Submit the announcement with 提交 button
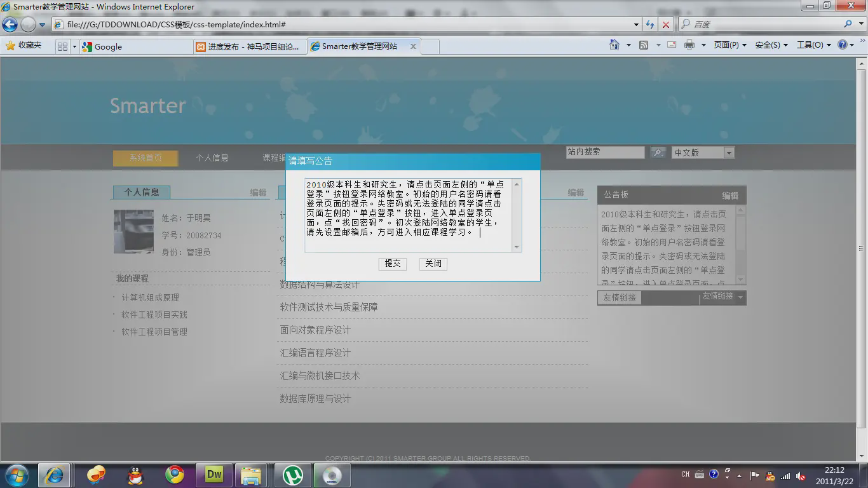868x488 pixels. coord(393,264)
